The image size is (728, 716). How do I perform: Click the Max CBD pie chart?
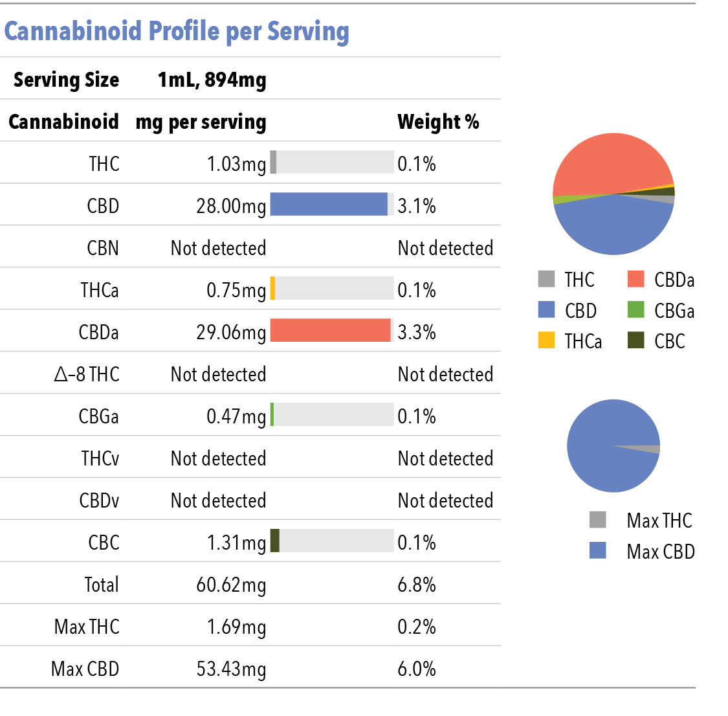click(613, 446)
